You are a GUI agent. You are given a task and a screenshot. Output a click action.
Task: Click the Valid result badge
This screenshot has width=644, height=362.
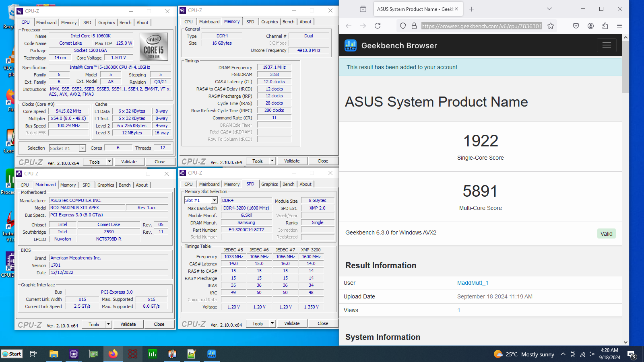606,234
